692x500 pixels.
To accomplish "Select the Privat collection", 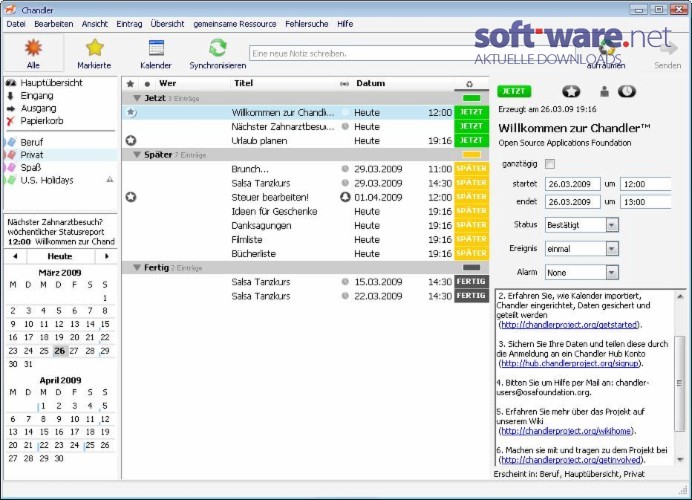I will [x=31, y=155].
